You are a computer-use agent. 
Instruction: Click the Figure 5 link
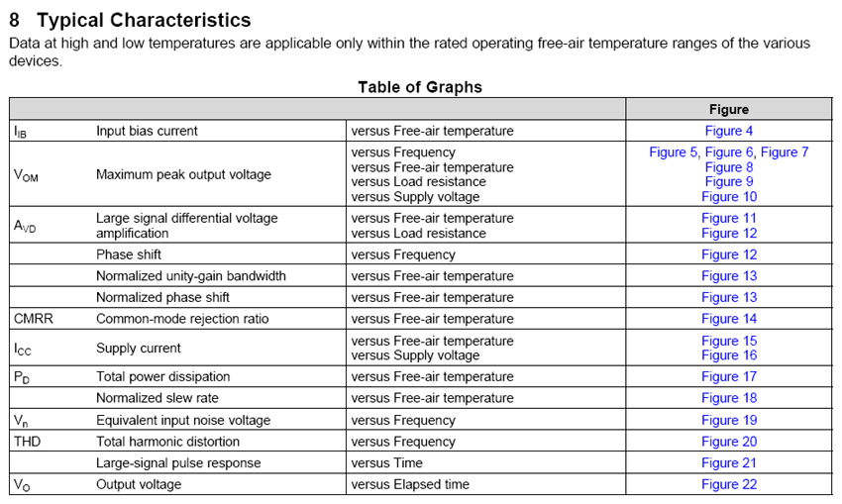tap(674, 152)
